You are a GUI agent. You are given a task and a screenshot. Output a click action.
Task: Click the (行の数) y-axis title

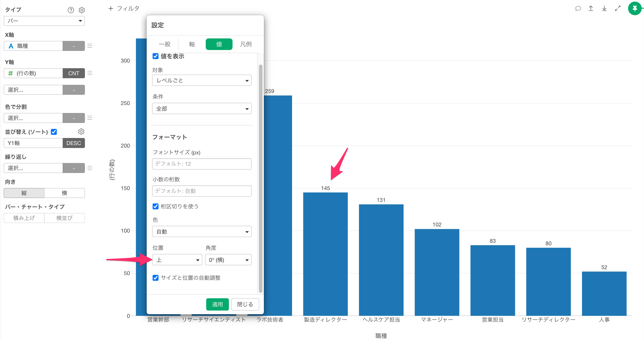click(x=112, y=170)
